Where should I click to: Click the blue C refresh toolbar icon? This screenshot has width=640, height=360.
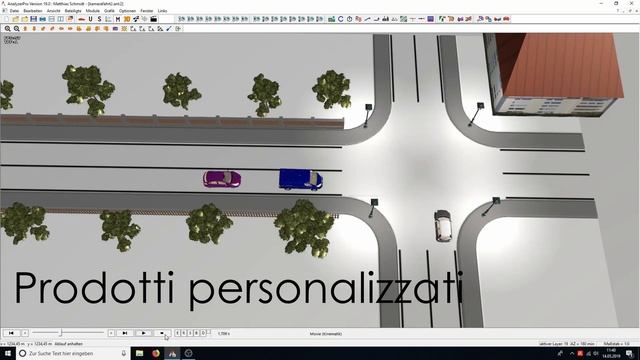(x=340, y=19)
